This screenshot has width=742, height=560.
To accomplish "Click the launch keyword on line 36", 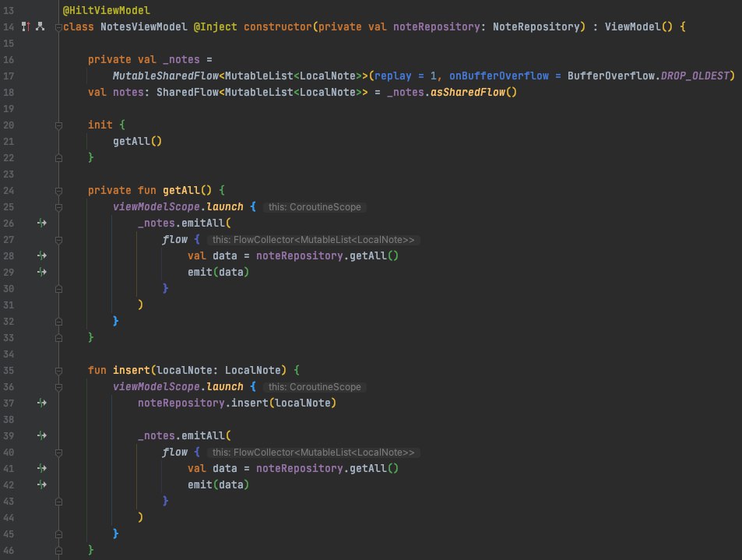I will pos(225,387).
